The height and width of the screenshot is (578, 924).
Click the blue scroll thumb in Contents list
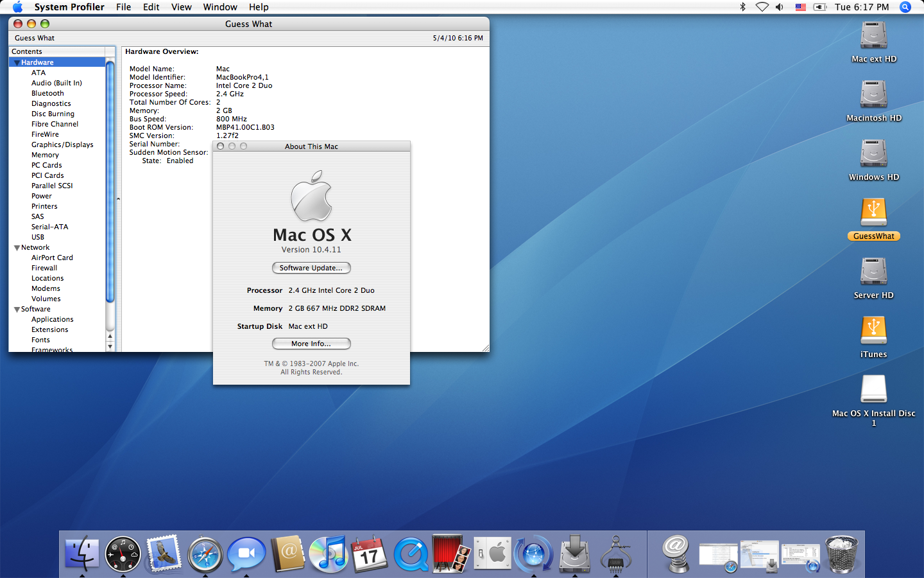coord(110,181)
